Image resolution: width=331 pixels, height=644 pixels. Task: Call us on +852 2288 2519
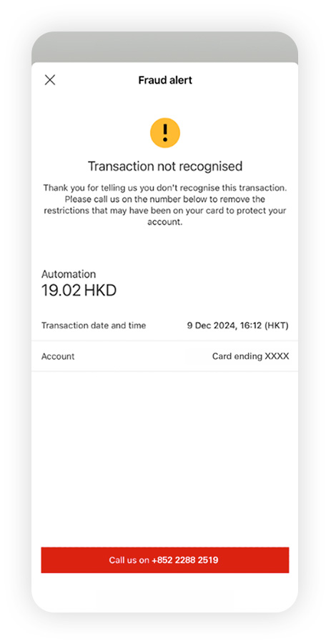(x=165, y=560)
